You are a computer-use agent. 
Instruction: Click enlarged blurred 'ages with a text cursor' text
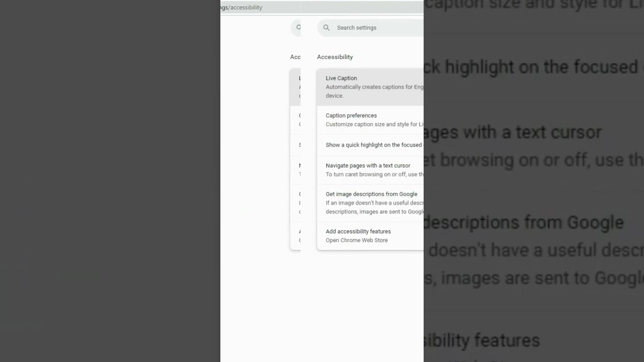[x=513, y=132]
